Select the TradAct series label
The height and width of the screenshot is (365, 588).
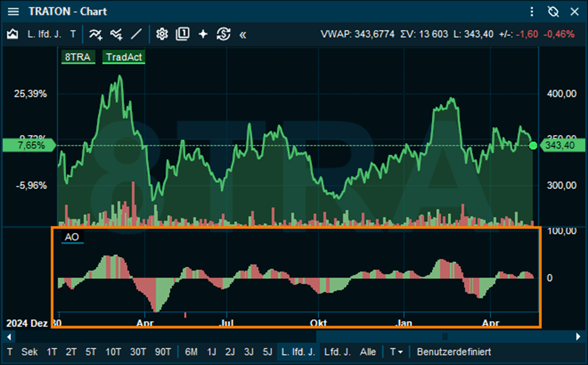(124, 57)
